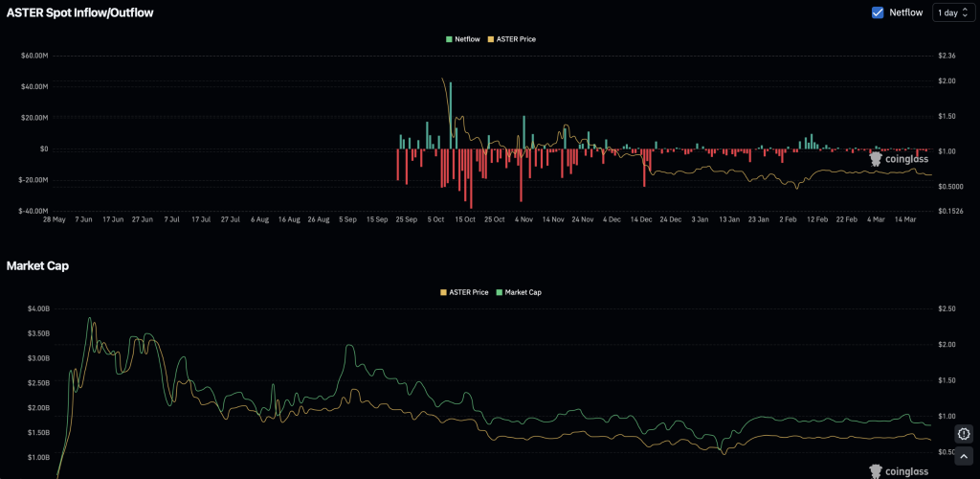Hide ASTER Price in the Market Cap legend

coord(464,291)
